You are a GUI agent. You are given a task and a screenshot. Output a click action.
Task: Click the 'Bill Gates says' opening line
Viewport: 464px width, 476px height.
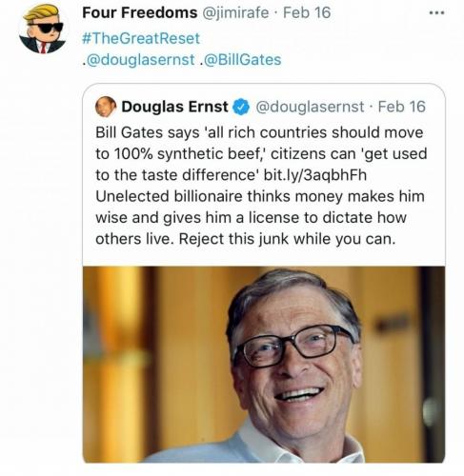(x=259, y=132)
